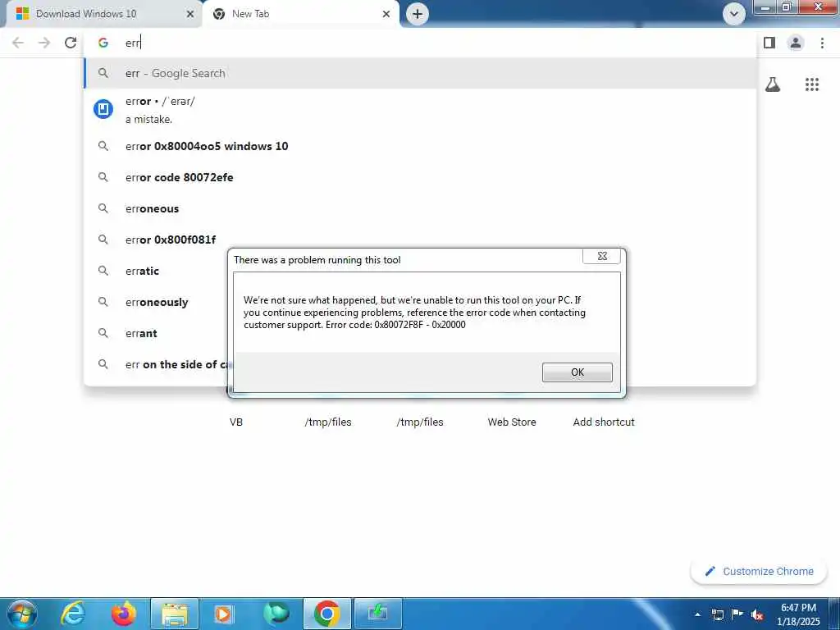Close the New Tab tab

pyautogui.click(x=386, y=14)
